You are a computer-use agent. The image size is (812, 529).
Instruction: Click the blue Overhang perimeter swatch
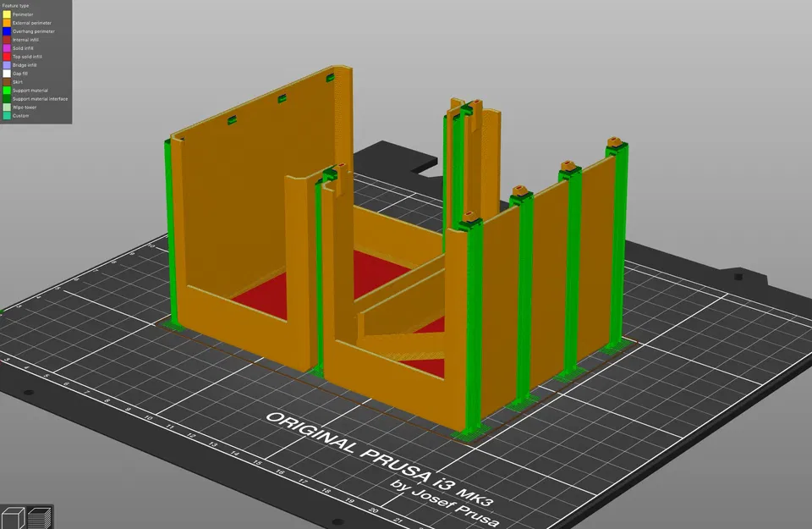(7, 31)
